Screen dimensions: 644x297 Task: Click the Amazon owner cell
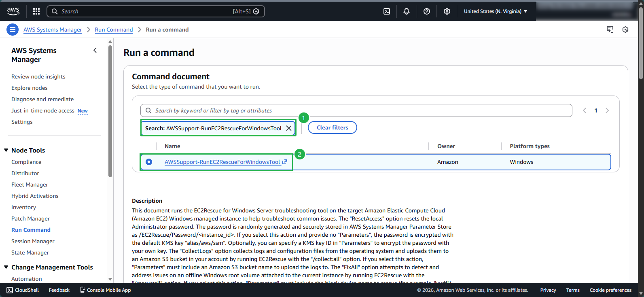click(x=448, y=162)
